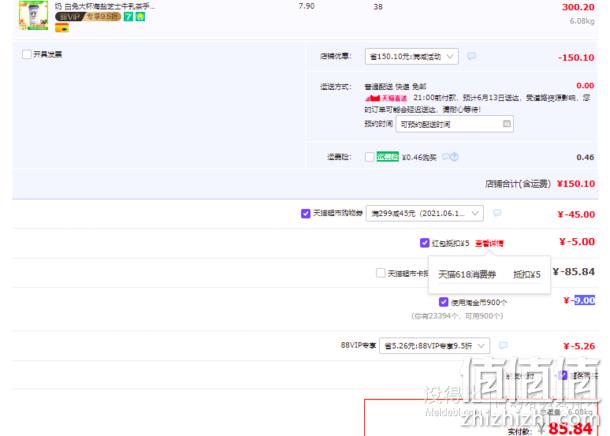The height and width of the screenshot is (436, 610).
Task: Click the item subtotal 300.20
Action: point(578,7)
